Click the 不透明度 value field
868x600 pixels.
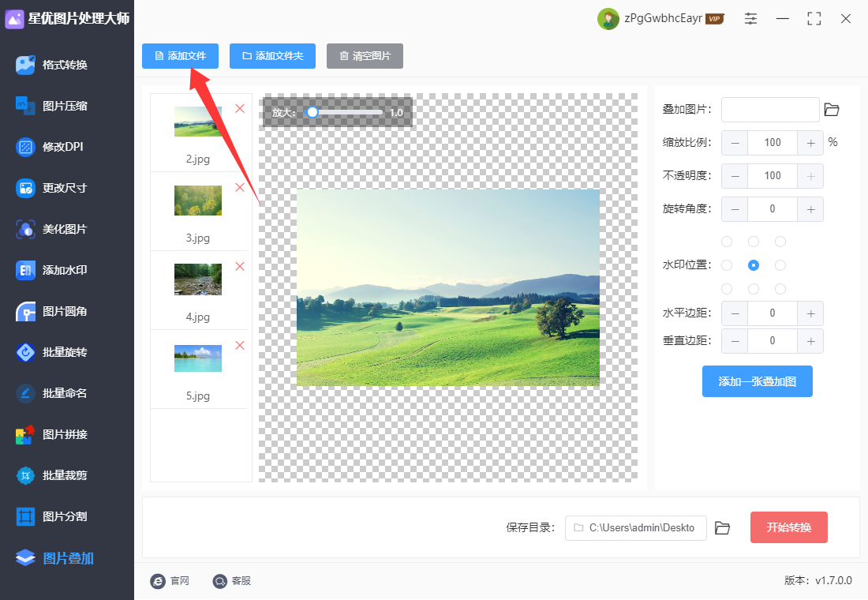(773, 176)
